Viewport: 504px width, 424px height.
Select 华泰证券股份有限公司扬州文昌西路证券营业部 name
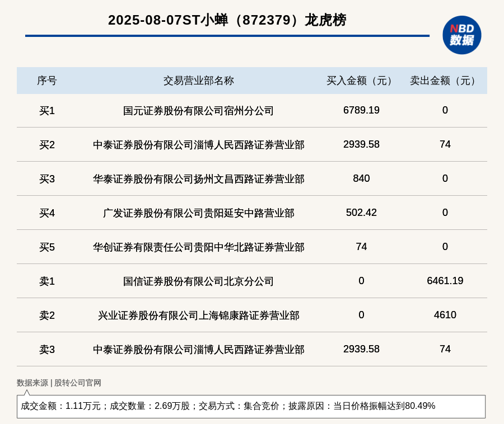199,179
